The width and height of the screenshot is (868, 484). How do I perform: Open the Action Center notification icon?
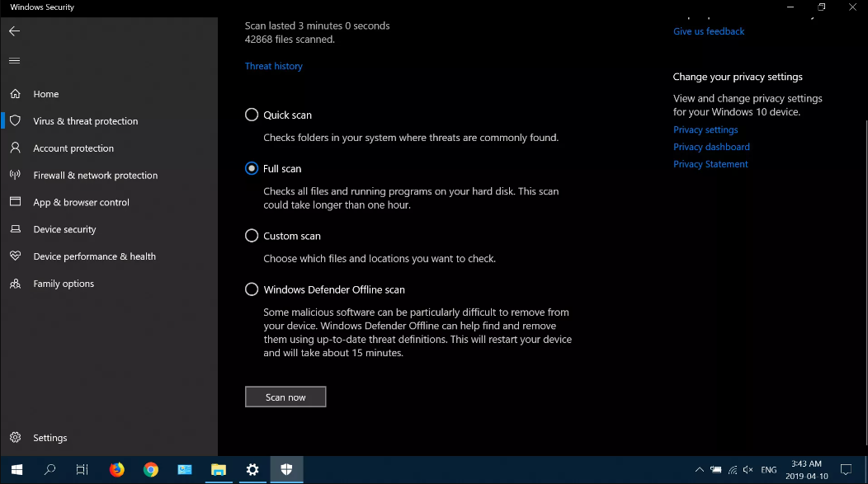point(846,470)
